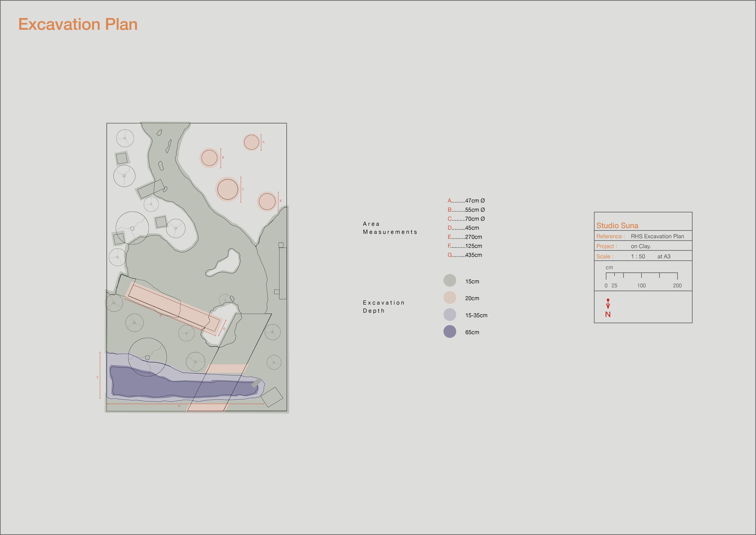The image size is (756, 535).
Task: Click the 20cm pink legend circle
Action: click(x=449, y=297)
